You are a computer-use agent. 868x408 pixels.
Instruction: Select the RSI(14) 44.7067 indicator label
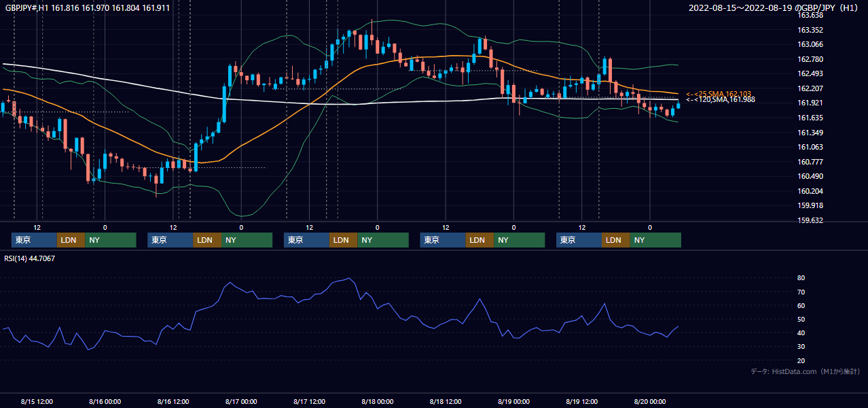pyautogui.click(x=30, y=258)
